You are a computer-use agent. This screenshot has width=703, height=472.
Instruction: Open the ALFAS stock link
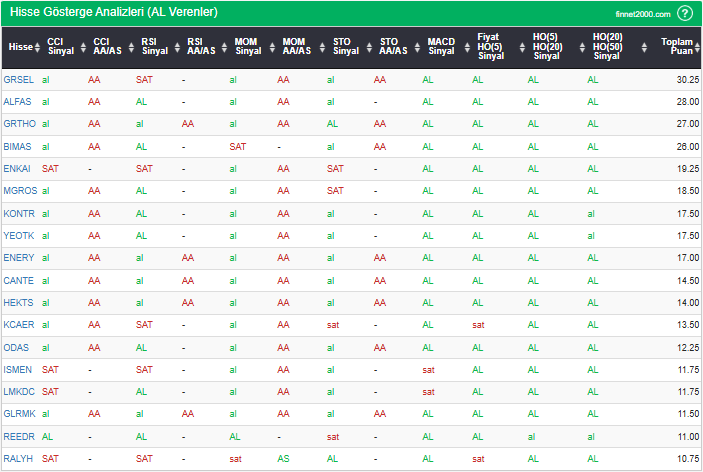point(18,101)
